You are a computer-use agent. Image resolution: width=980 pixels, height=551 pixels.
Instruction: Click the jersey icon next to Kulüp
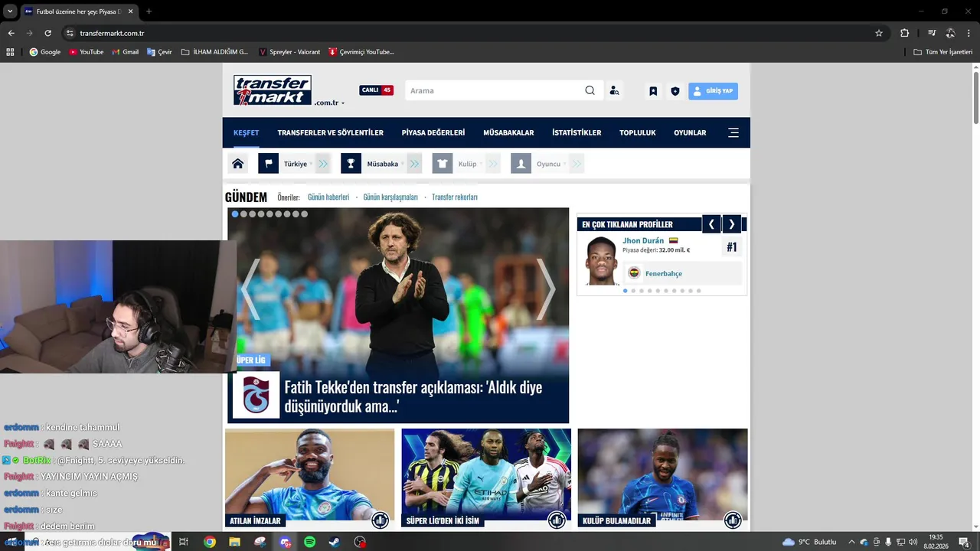pyautogui.click(x=443, y=164)
